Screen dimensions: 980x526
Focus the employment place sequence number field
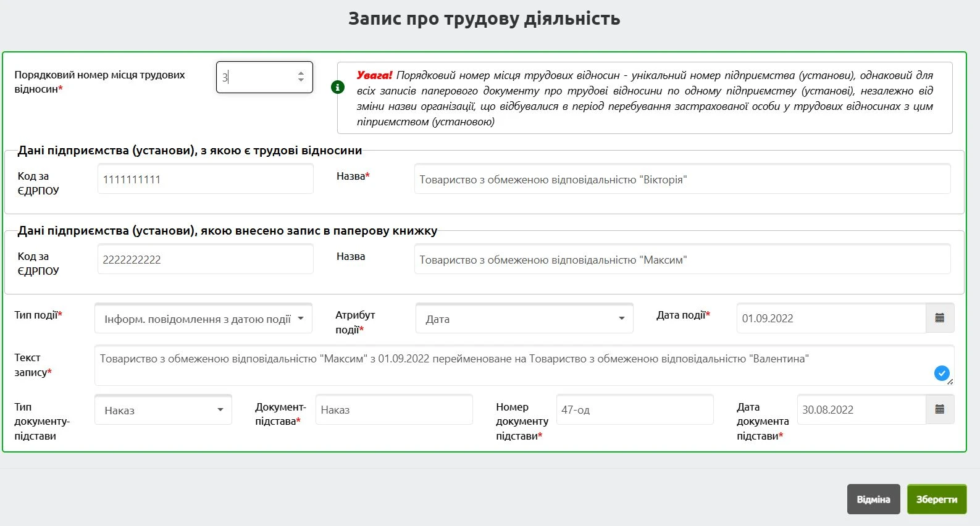pos(256,77)
